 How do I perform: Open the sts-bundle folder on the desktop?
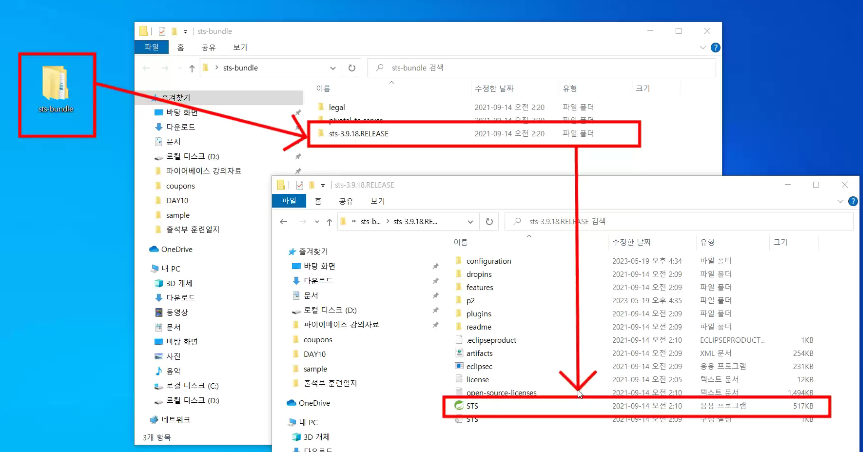[x=56, y=90]
